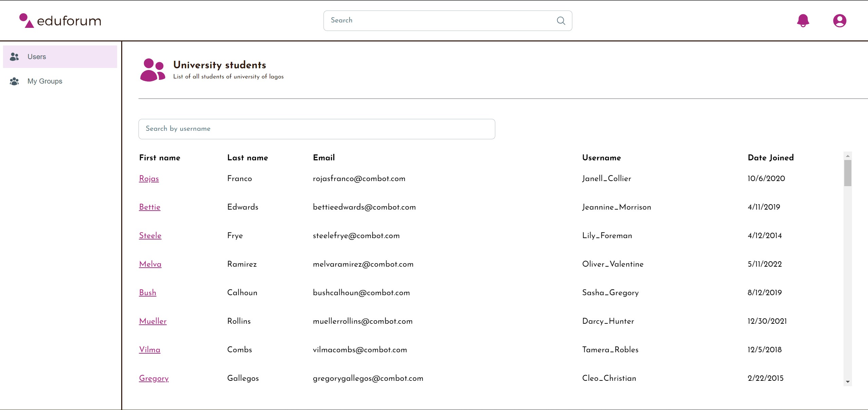Open the Users menu item
This screenshot has height=410, width=868.
pos(37,57)
